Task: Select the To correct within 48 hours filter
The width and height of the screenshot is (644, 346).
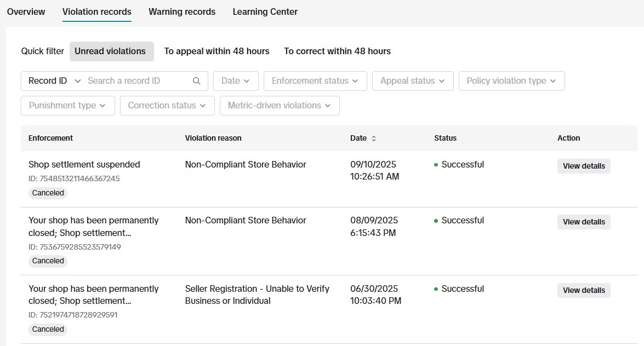Action: (337, 51)
